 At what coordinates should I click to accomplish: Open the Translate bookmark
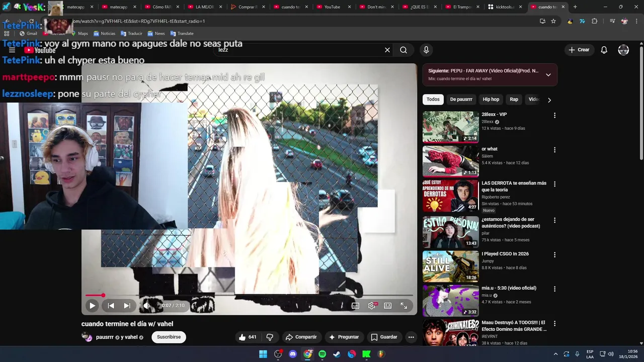pos(182,33)
